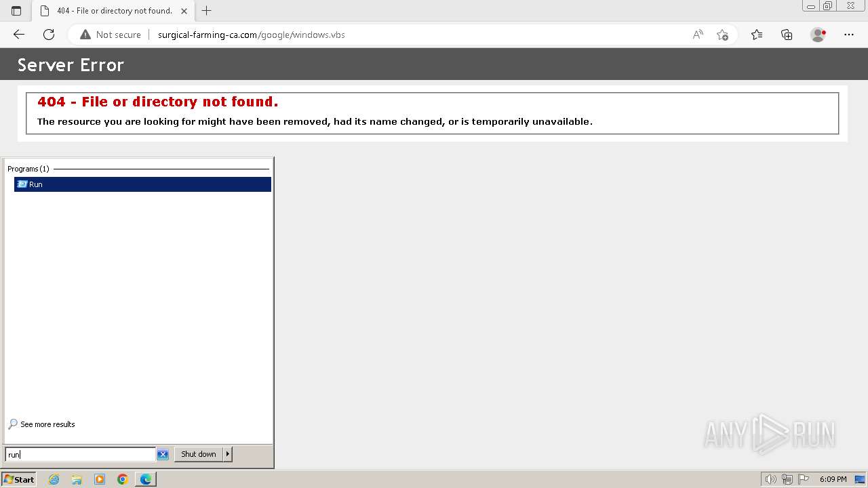Click See more results link
Screen dimensions: 868x488
[41, 424]
